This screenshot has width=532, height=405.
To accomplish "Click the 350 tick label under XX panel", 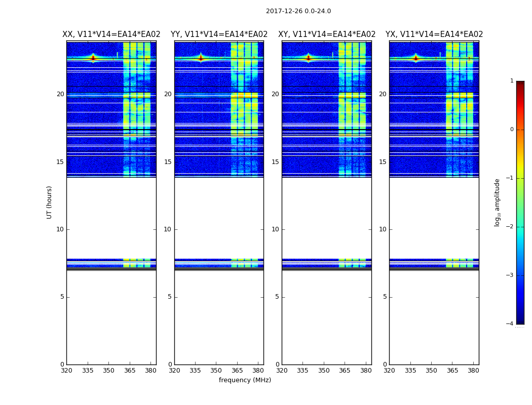I will point(108,371).
